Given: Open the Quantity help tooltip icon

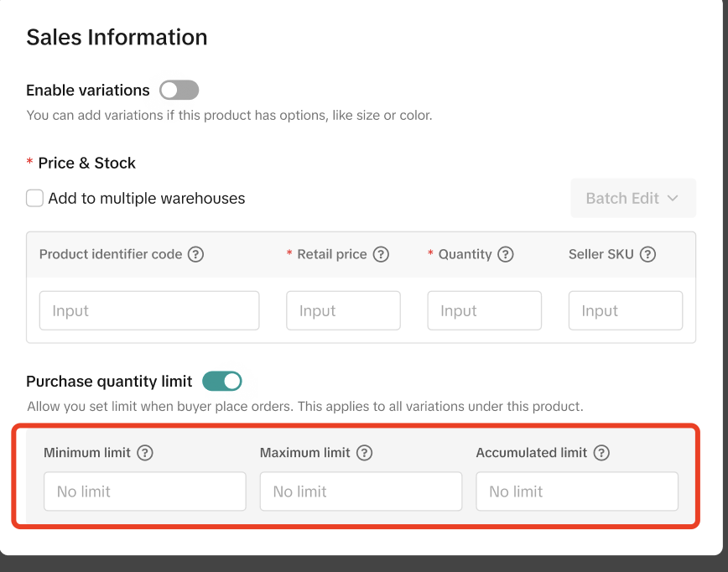Looking at the screenshot, I should (505, 254).
